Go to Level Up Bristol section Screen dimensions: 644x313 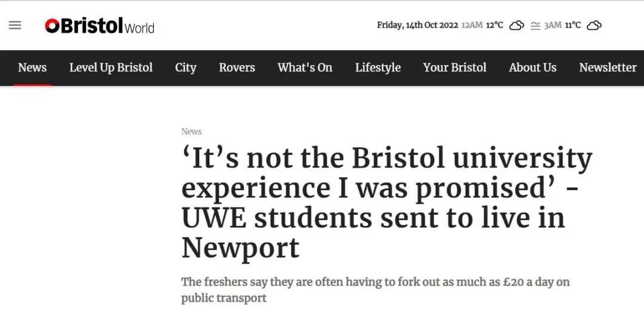[111, 67]
